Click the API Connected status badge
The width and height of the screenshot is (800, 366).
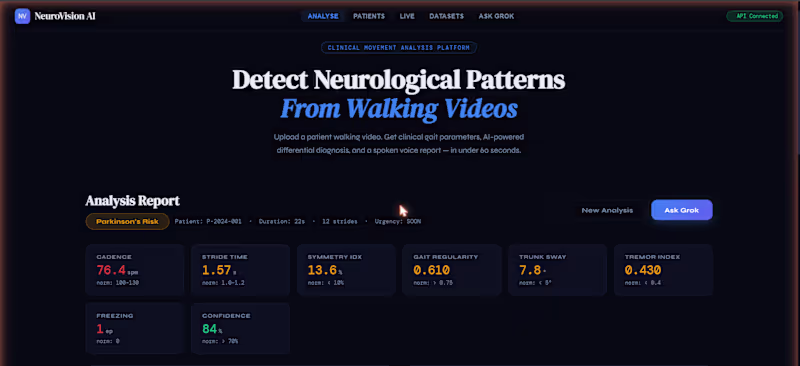(x=755, y=16)
